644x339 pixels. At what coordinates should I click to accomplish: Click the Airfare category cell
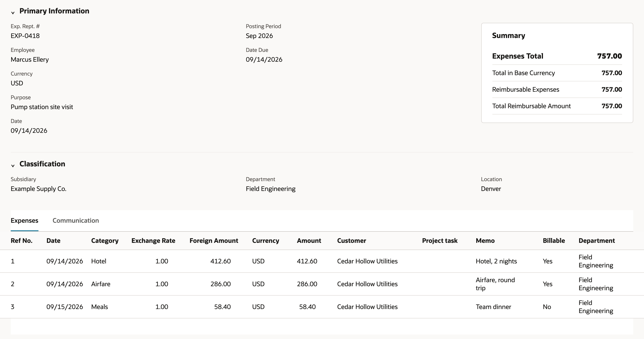click(100, 284)
